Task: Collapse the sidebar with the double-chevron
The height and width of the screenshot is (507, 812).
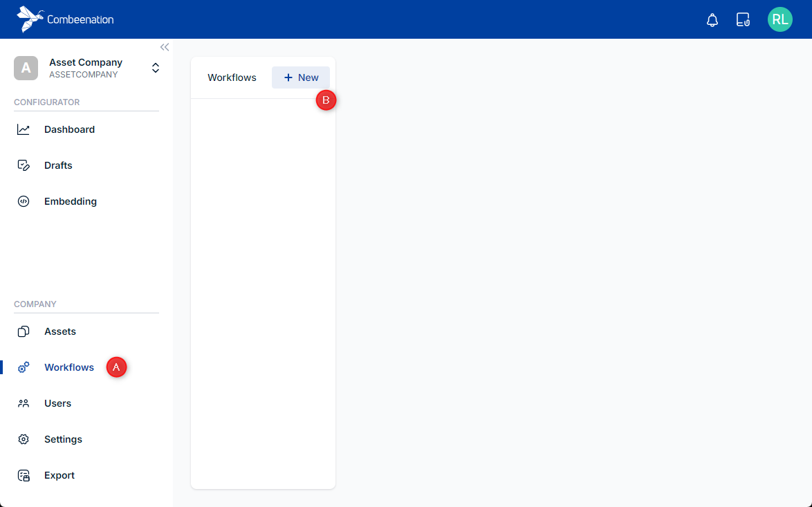Action: pyautogui.click(x=165, y=47)
